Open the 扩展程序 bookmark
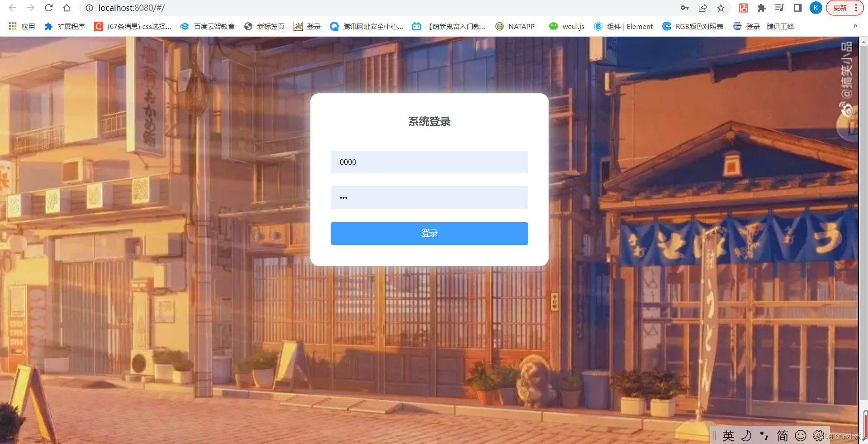This screenshot has height=444, width=868. 65,26
